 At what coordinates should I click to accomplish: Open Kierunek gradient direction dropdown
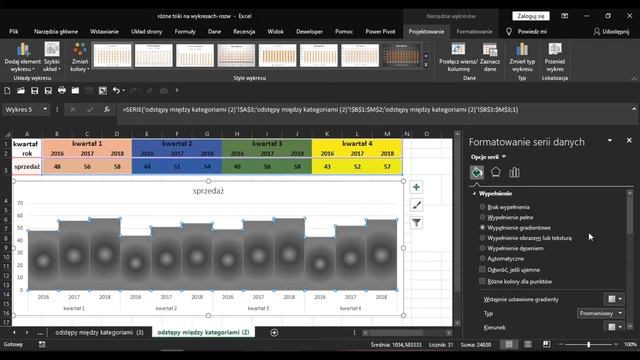tap(614, 327)
